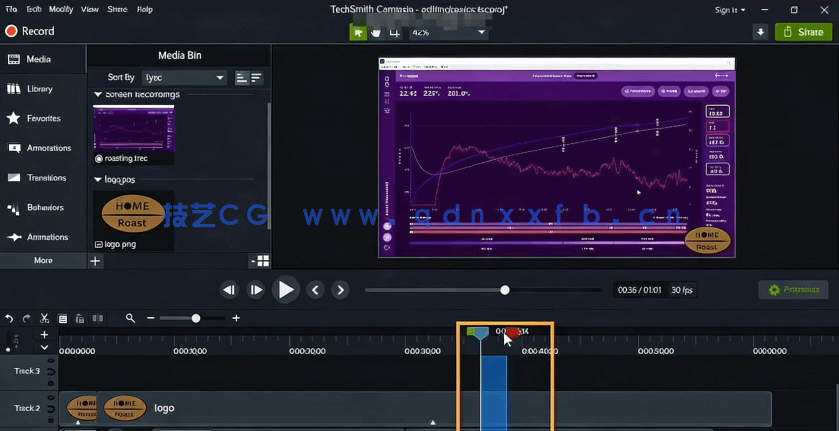Click the download arrow icon beside Share
Screen dimensions: 839x431
pos(760,32)
